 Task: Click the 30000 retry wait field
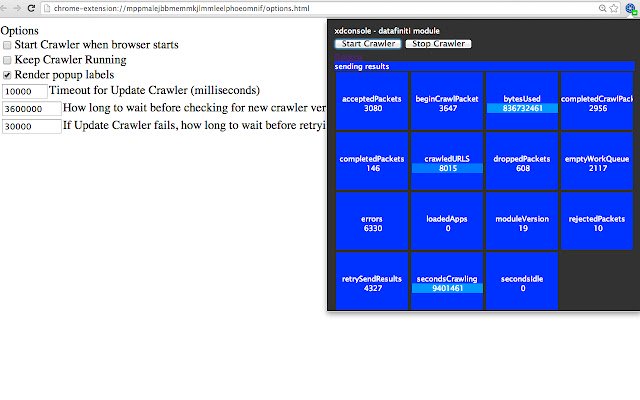pyautogui.click(x=32, y=126)
